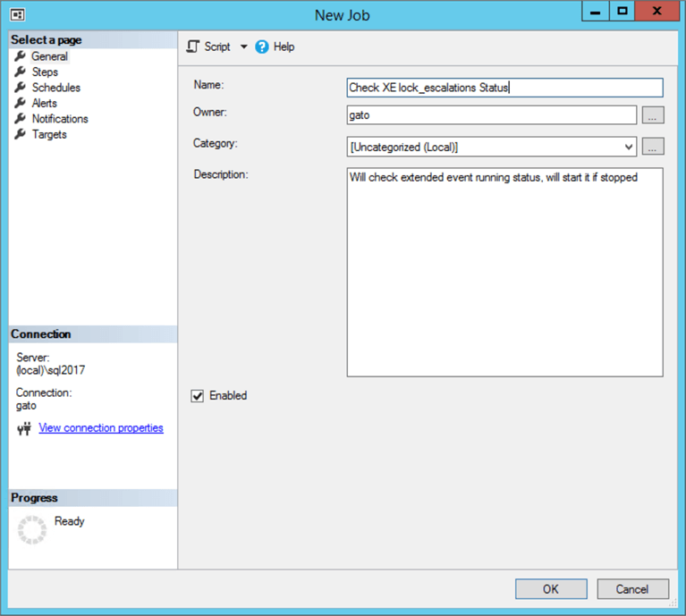Click the Server: label
The height and width of the screenshot is (616, 686).
click(x=33, y=358)
